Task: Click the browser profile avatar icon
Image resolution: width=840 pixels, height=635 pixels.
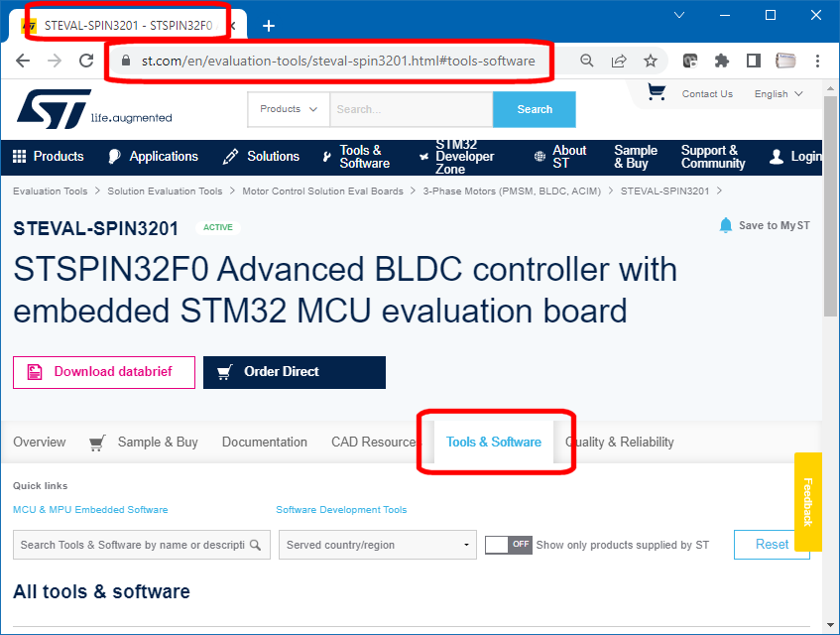Action: [785, 61]
